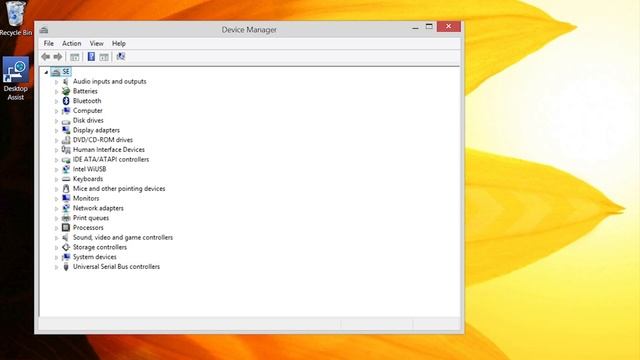Select the DVD/CD-ROM drives label

(103, 140)
